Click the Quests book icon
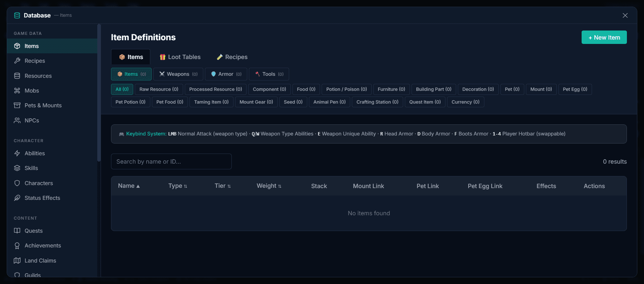The image size is (644, 284). point(17,231)
